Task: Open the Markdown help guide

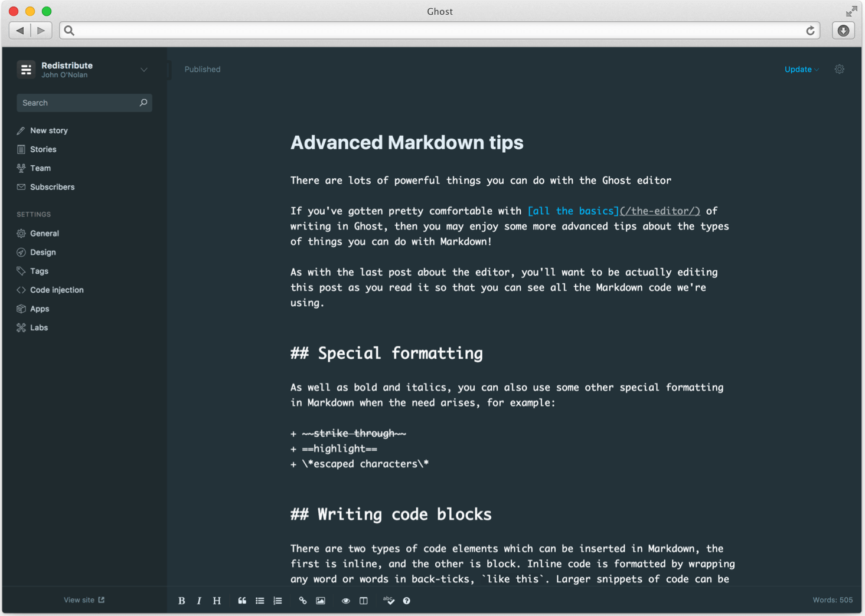Action: (x=407, y=601)
